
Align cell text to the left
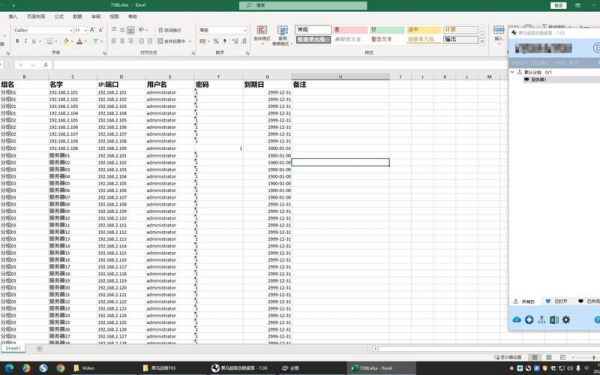click(x=114, y=41)
